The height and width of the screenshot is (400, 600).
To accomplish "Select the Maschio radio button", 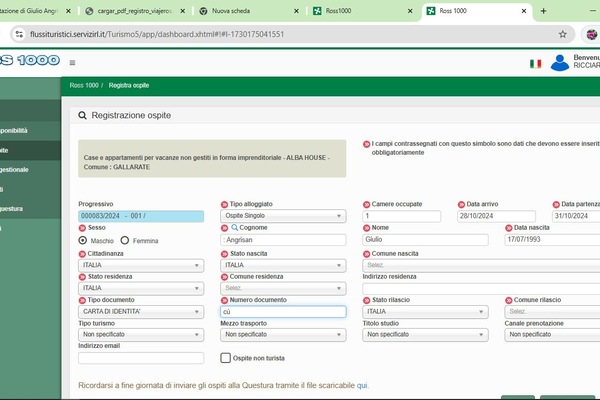I will click(x=83, y=240).
